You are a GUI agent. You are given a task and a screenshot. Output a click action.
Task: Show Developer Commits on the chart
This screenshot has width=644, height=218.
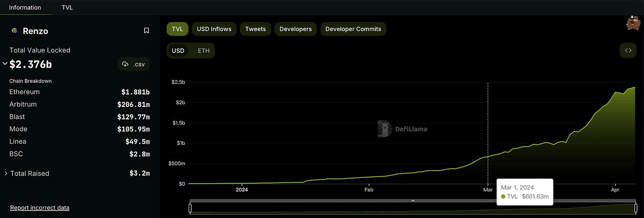353,29
